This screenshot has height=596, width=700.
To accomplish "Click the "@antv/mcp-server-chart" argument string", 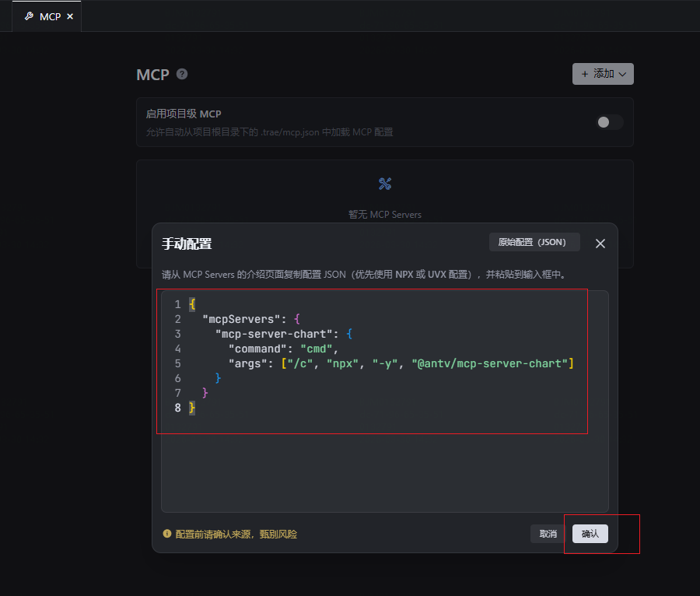I will pos(490,363).
